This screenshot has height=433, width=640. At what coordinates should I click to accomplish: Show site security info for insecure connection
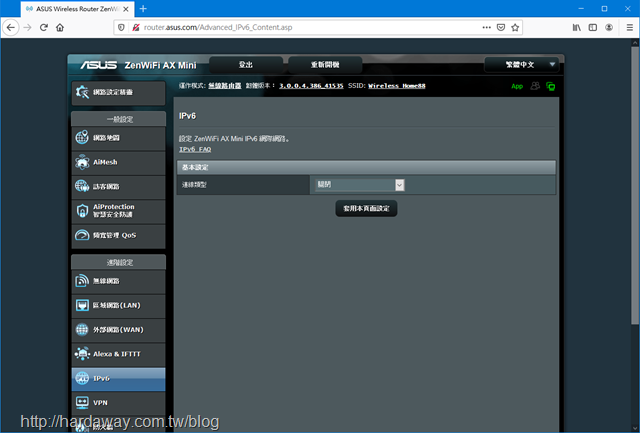coord(136,27)
